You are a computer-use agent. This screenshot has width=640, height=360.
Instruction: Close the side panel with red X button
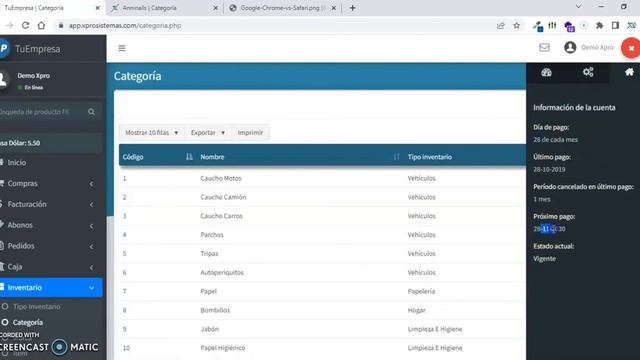(631, 48)
